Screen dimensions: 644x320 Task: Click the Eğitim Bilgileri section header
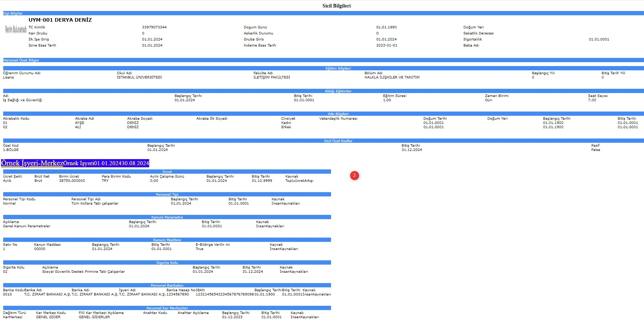324,68
